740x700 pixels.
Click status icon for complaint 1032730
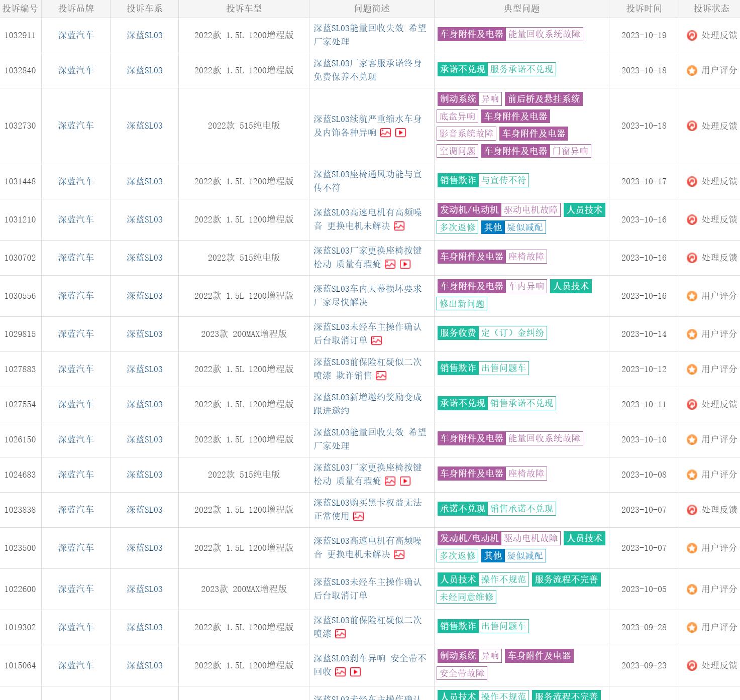(692, 126)
